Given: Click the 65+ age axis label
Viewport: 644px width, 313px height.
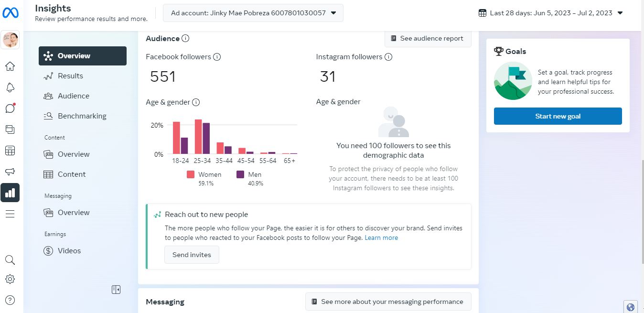Looking at the screenshot, I should click(x=290, y=161).
